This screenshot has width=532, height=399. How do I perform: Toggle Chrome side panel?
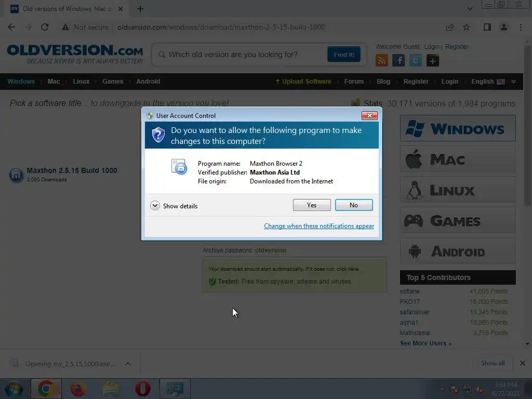coord(487,27)
